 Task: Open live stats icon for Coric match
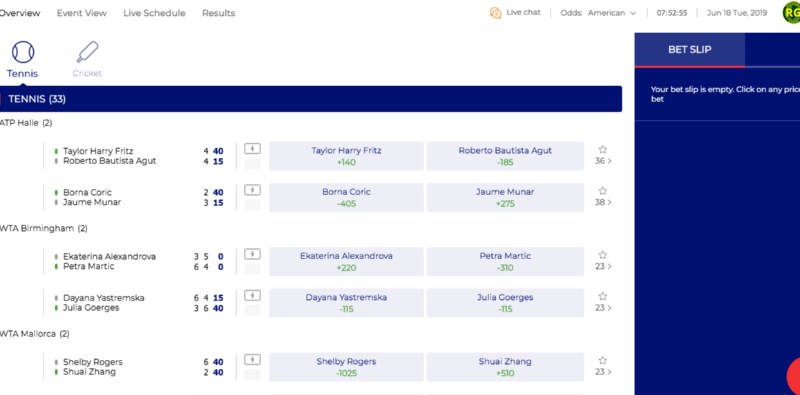coord(252,190)
